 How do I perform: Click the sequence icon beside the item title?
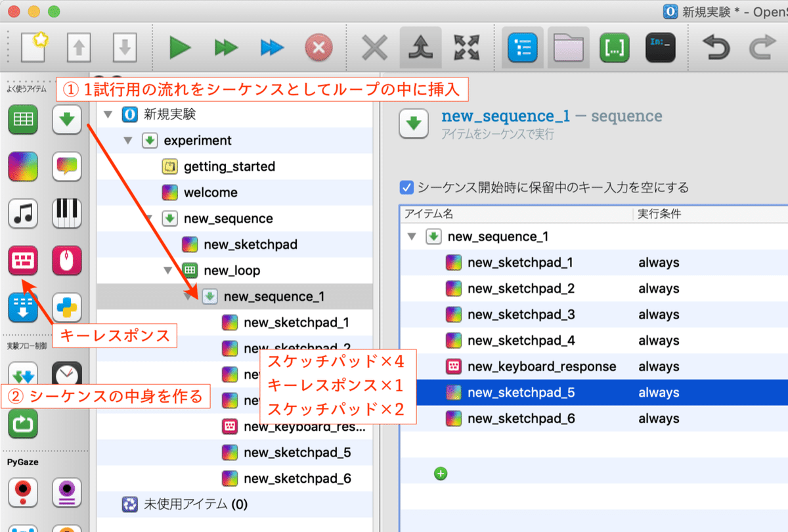click(x=414, y=123)
